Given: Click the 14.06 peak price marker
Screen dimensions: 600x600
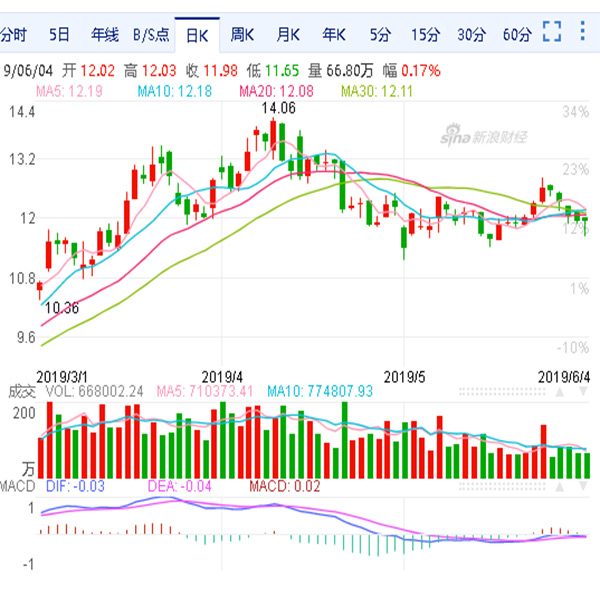Looking at the screenshot, I should [x=279, y=108].
